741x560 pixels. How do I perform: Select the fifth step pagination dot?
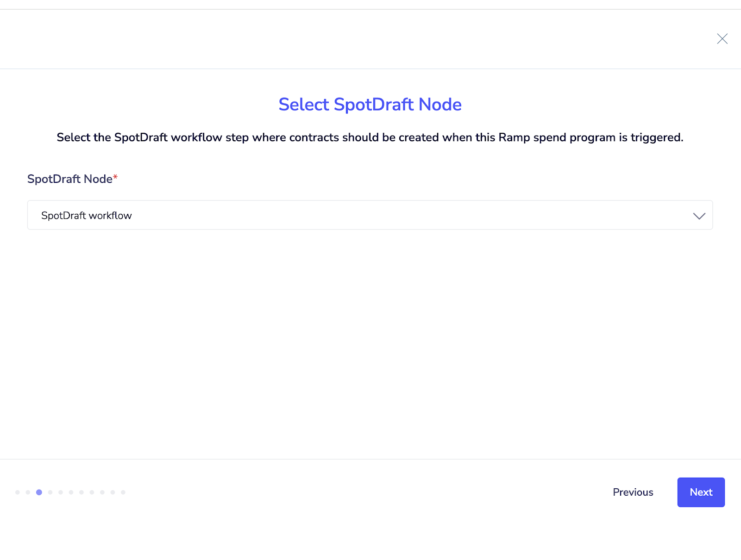[x=61, y=492]
